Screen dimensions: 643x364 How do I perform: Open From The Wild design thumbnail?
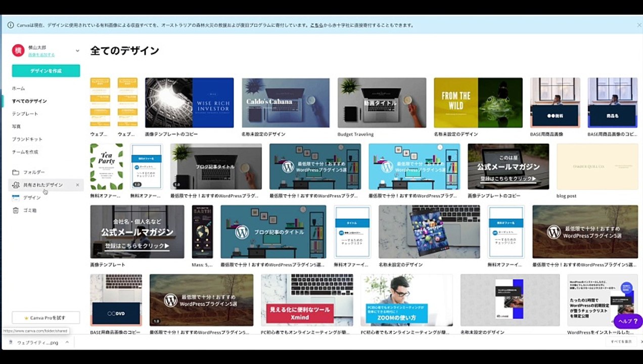tap(478, 103)
